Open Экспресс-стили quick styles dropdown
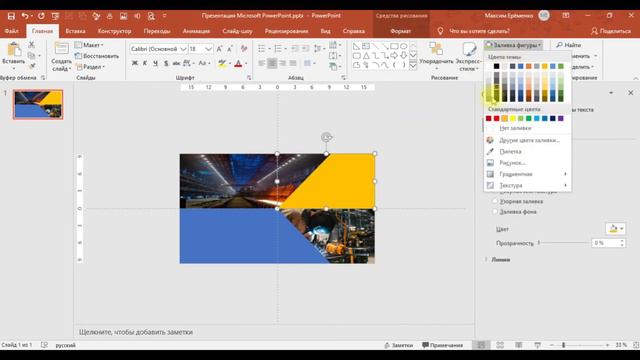 [468, 56]
